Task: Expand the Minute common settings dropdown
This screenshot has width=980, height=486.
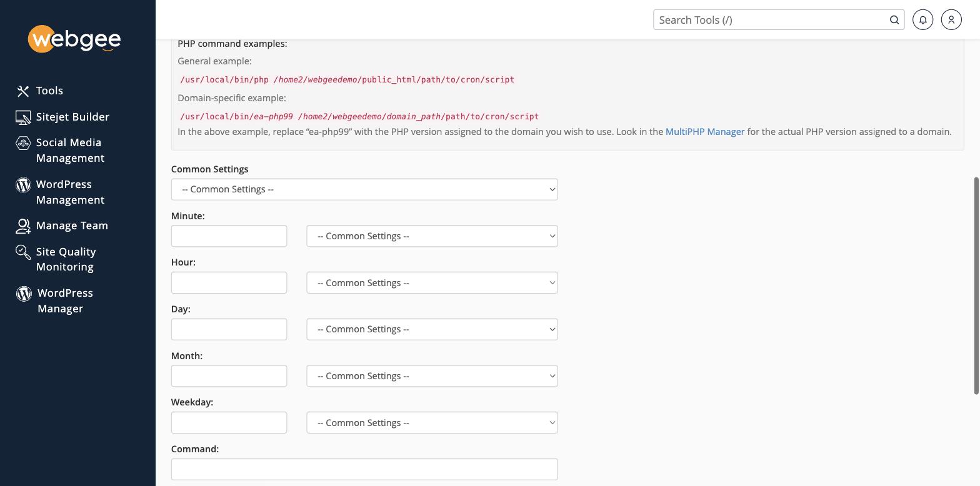Action: (x=432, y=236)
